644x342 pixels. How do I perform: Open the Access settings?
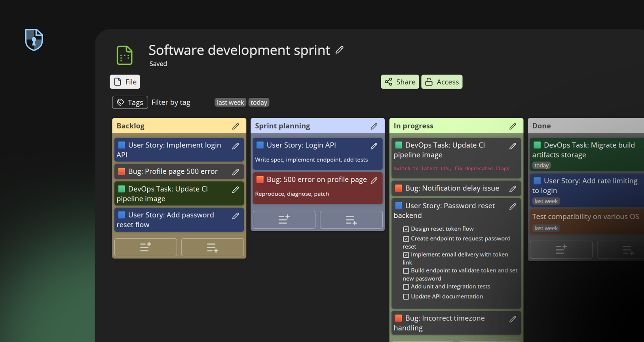[x=442, y=82]
